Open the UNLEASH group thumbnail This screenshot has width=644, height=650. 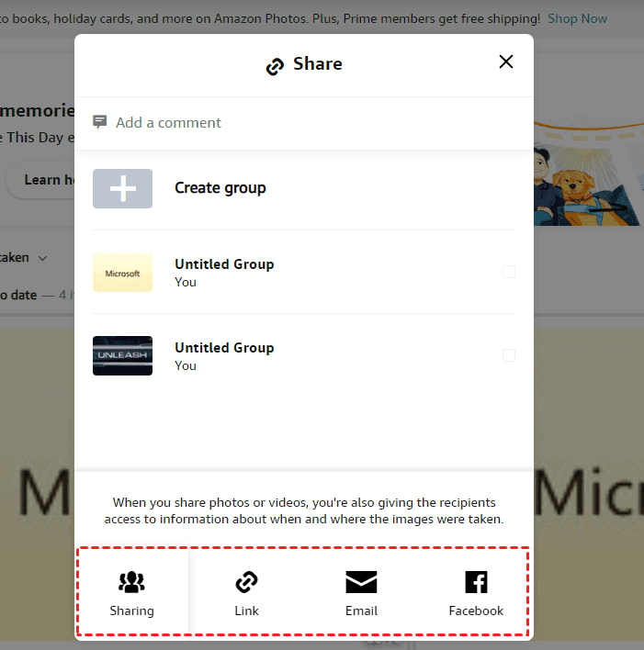point(122,355)
